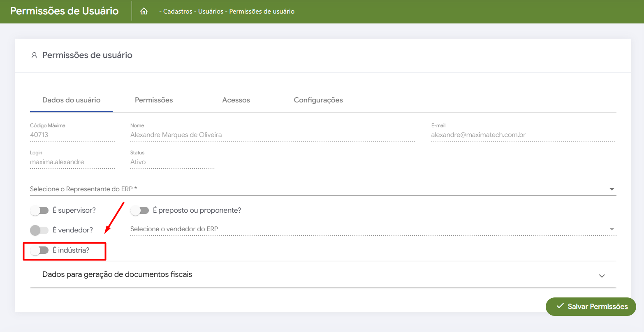Click the Código Máxima field
This screenshot has height=332, width=644.
[72, 135]
